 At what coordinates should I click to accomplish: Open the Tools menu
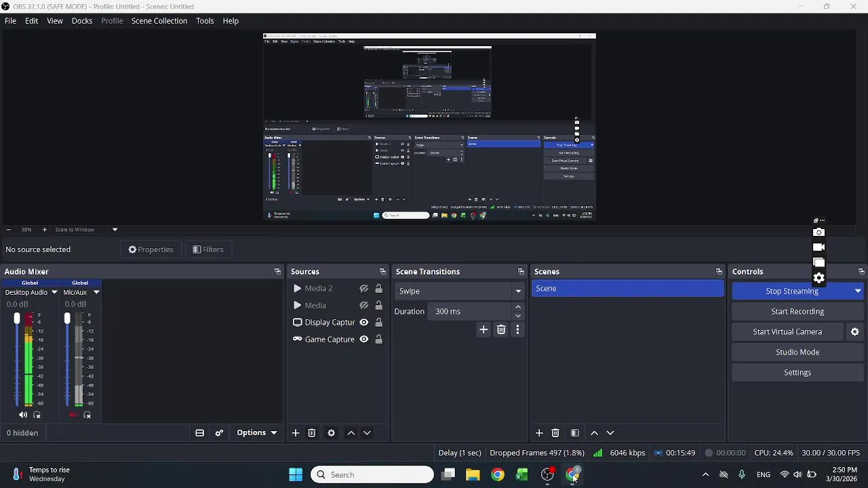tap(205, 21)
